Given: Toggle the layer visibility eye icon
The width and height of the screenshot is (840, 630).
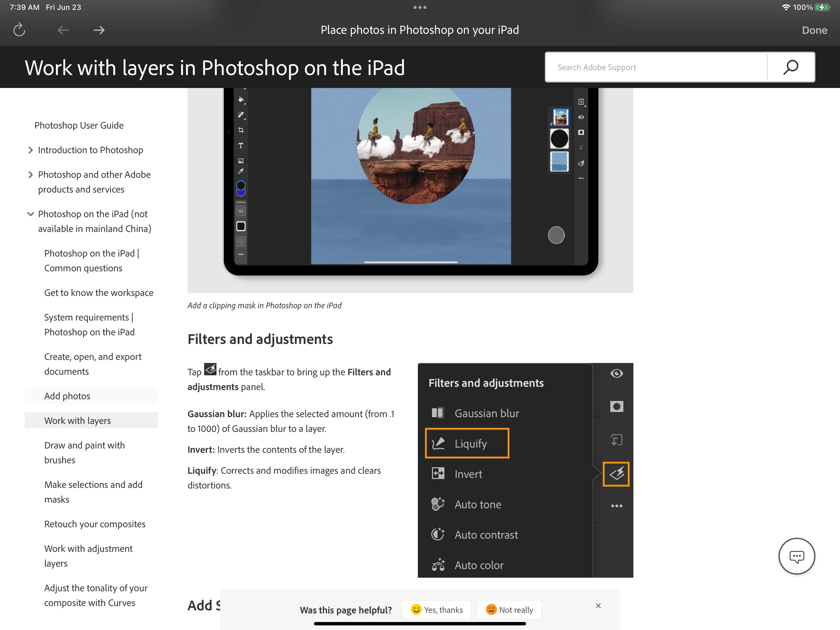Looking at the screenshot, I should (x=616, y=373).
